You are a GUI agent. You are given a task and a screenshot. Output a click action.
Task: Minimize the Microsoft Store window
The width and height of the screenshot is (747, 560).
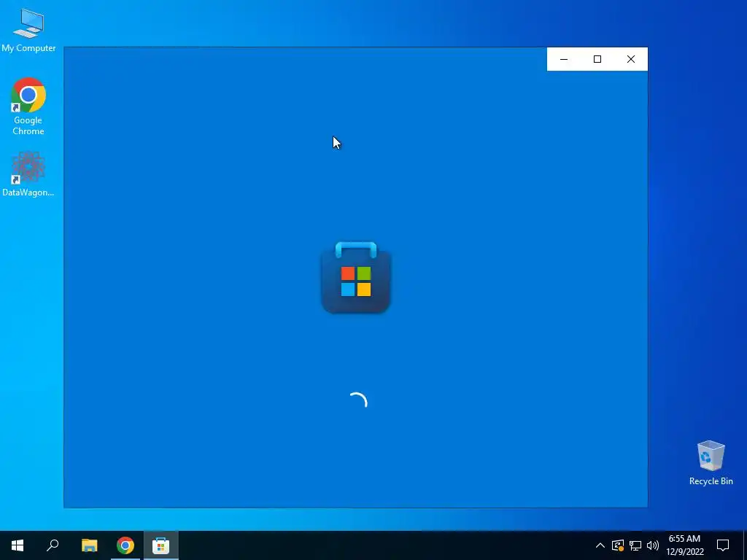pyautogui.click(x=564, y=59)
